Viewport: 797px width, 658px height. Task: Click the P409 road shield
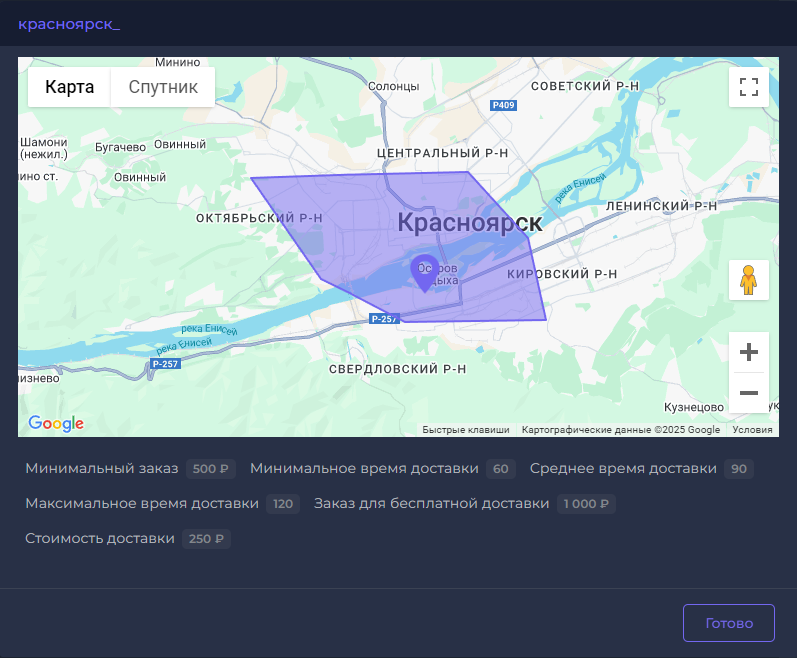pos(504,105)
